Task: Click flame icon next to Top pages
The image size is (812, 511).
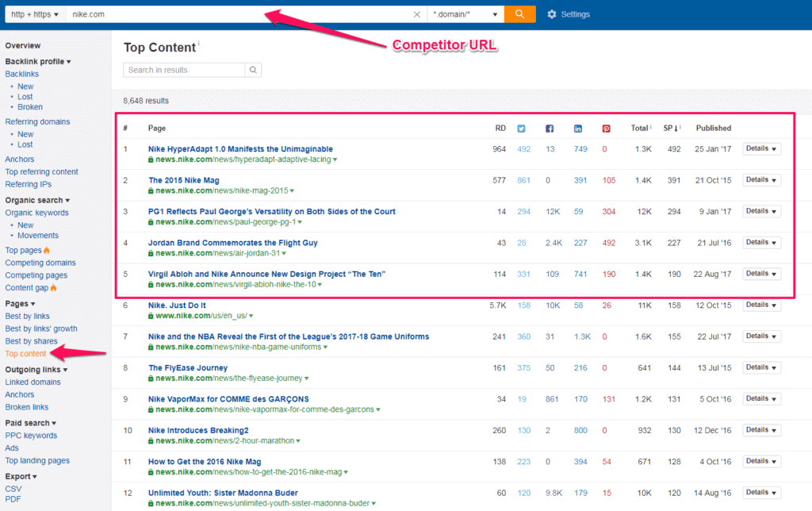Action: pyautogui.click(x=47, y=250)
